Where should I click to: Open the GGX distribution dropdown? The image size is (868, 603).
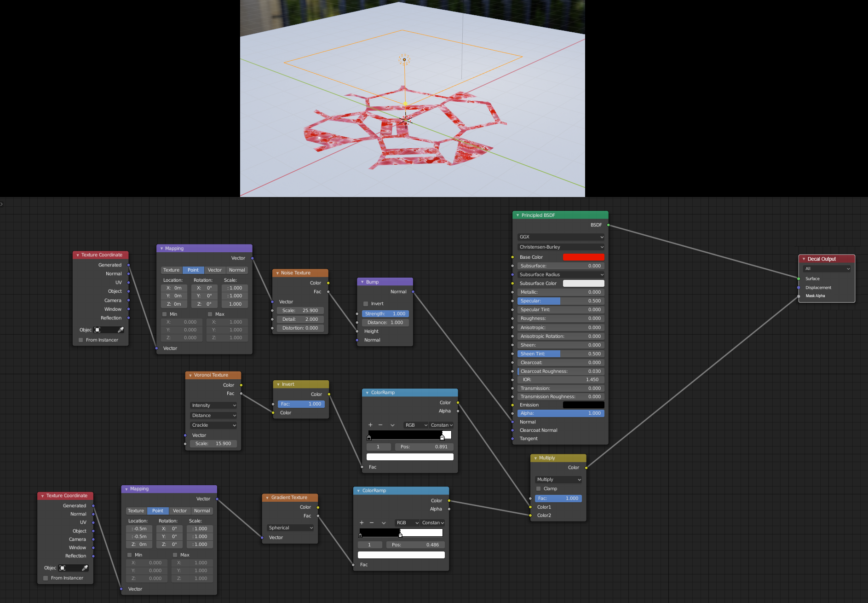click(561, 237)
